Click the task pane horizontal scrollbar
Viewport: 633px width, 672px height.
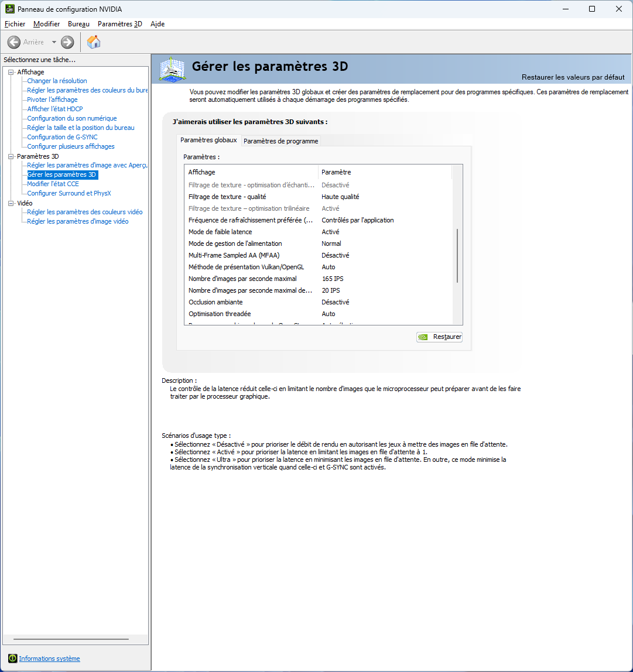pyautogui.click(x=71, y=639)
